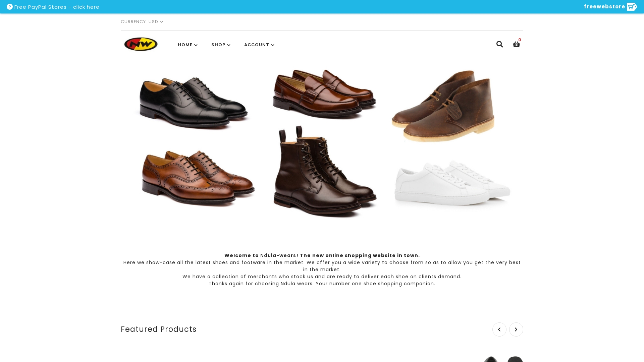Click the dark brown lace-up boots

coord(325,172)
